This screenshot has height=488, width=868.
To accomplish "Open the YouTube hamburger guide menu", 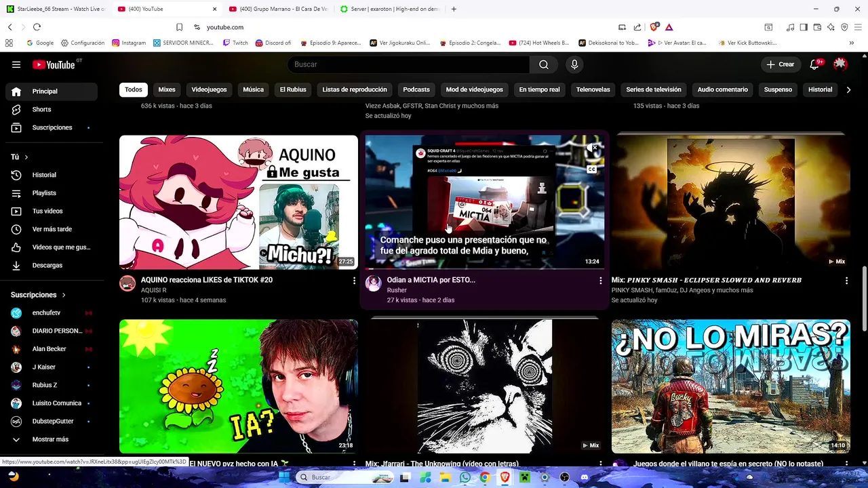I will click(16, 64).
